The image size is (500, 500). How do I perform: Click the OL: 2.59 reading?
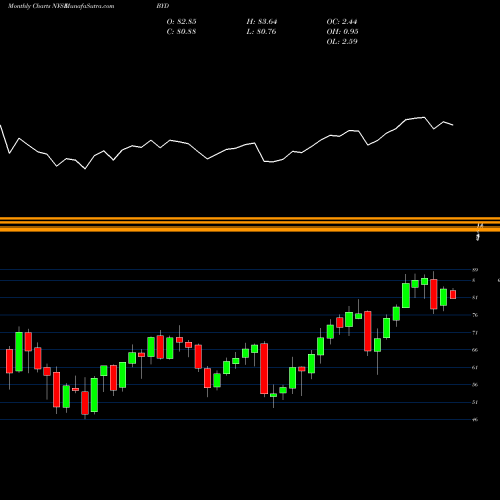tap(342, 42)
